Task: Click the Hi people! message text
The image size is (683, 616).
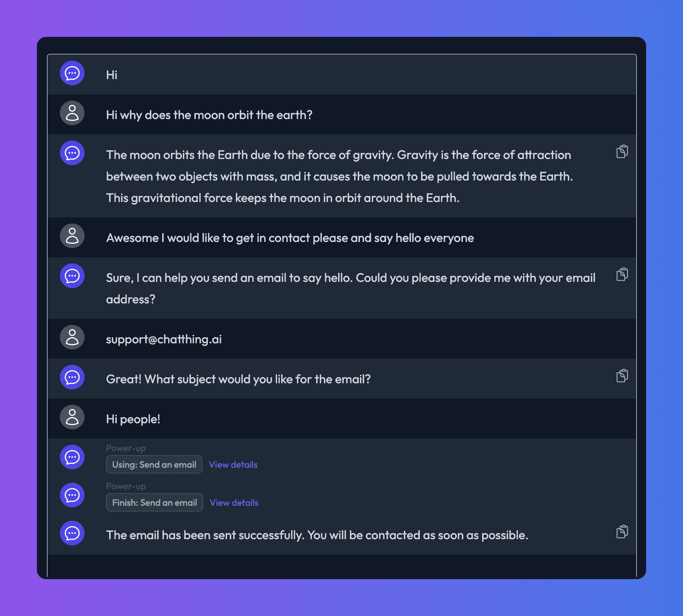Action: coord(133,419)
